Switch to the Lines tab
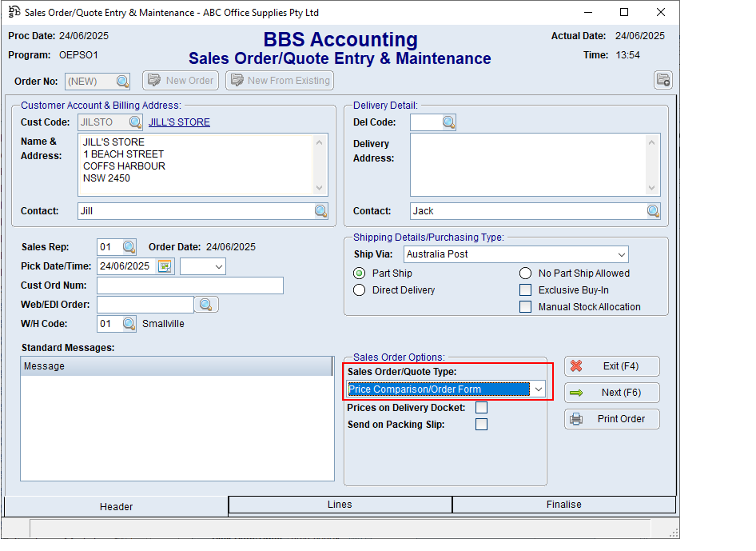 click(x=340, y=505)
